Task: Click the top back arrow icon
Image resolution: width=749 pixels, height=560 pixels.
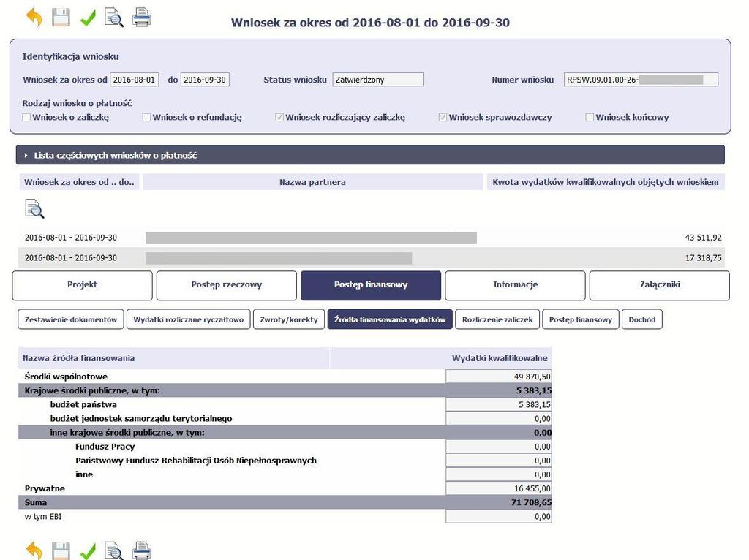Action: (x=34, y=18)
